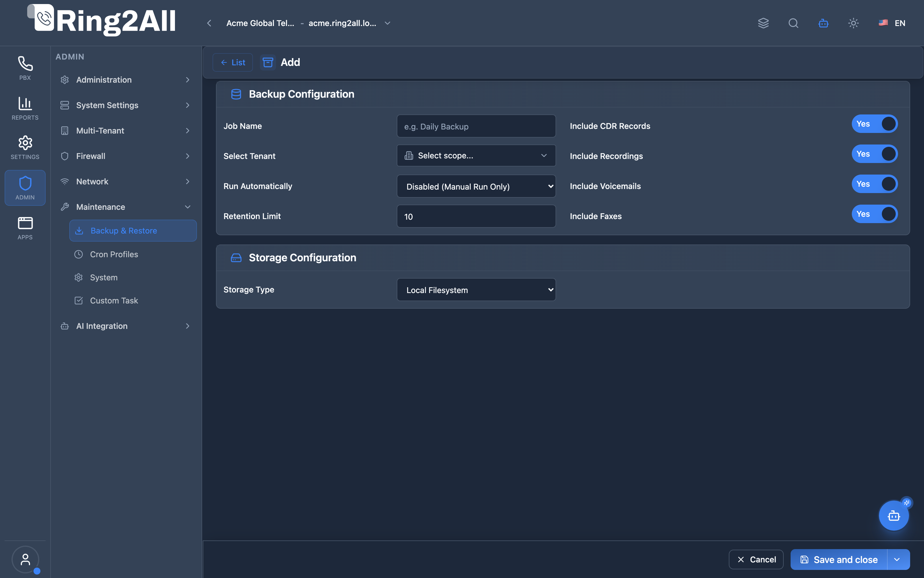This screenshot has width=924, height=578.
Task: Open the Settings gear in left rail
Action: (x=25, y=148)
